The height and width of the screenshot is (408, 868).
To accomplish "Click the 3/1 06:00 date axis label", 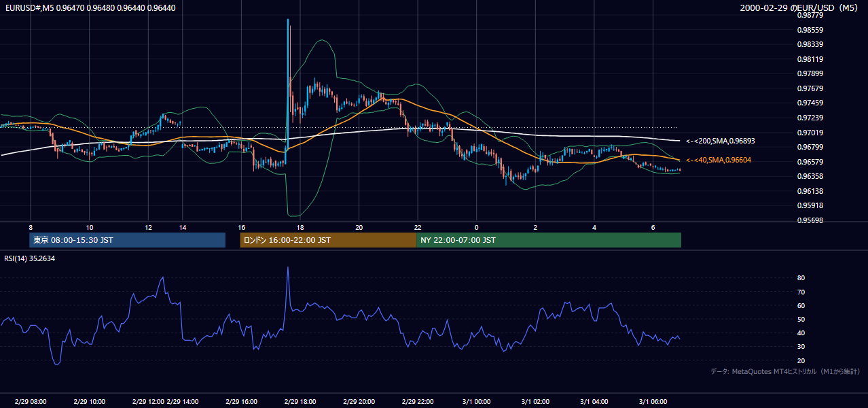I will 653,402.
